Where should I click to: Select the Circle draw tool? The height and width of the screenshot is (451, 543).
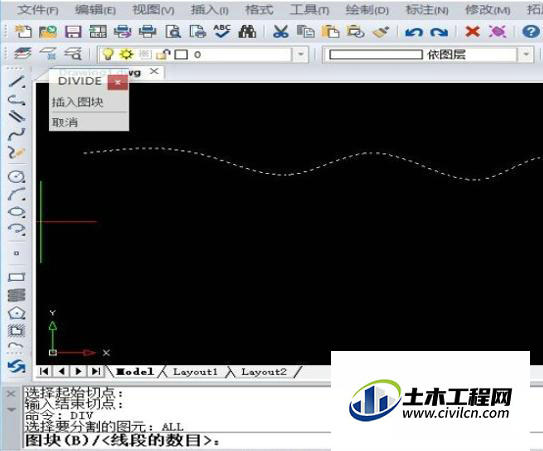[x=17, y=177]
